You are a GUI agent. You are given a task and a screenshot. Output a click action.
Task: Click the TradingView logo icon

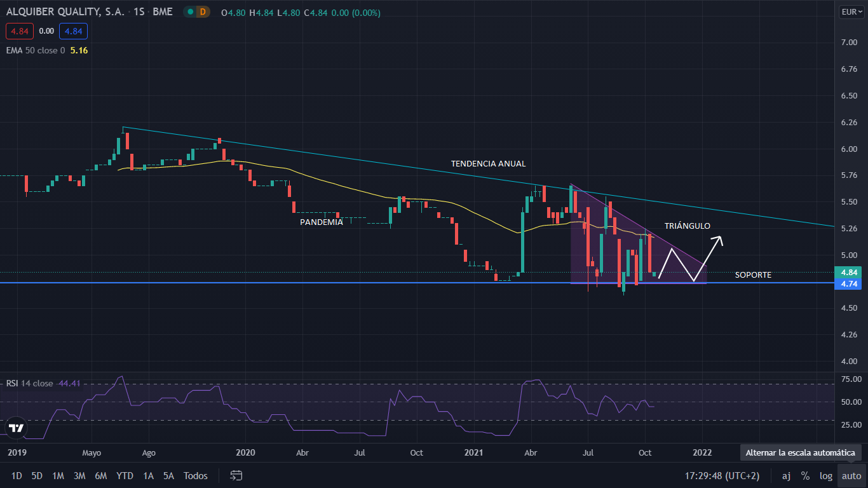pyautogui.click(x=17, y=428)
